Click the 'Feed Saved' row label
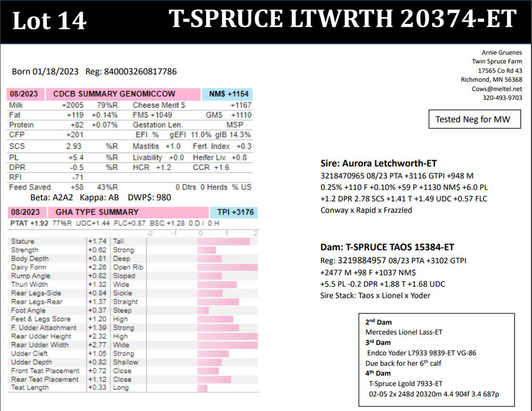The image size is (532, 411). click(x=30, y=187)
